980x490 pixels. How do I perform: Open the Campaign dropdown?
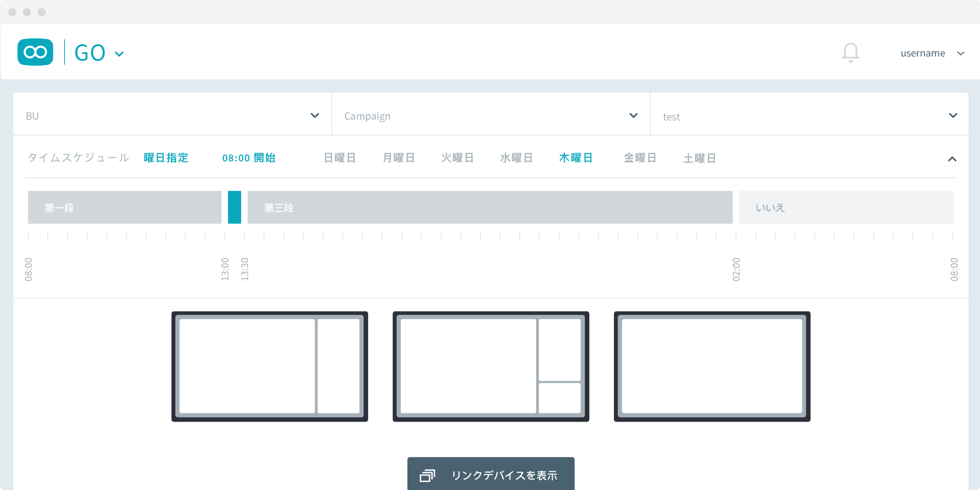490,116
